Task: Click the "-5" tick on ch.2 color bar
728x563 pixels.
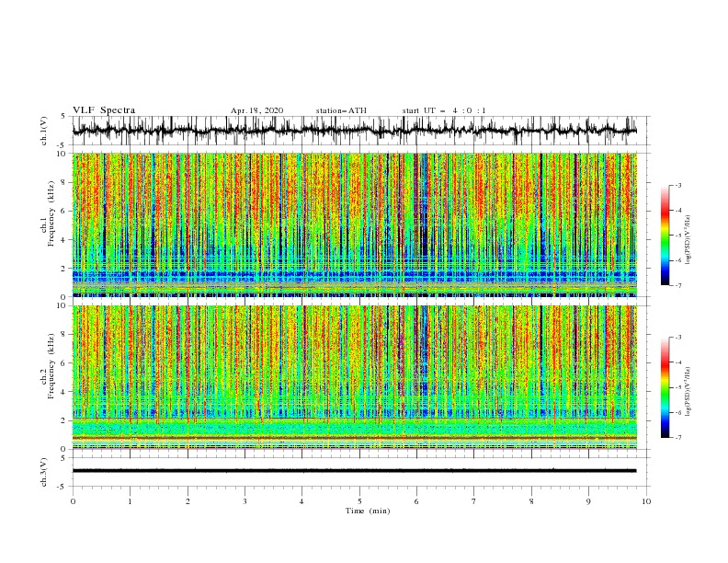Action: [678, 387]
